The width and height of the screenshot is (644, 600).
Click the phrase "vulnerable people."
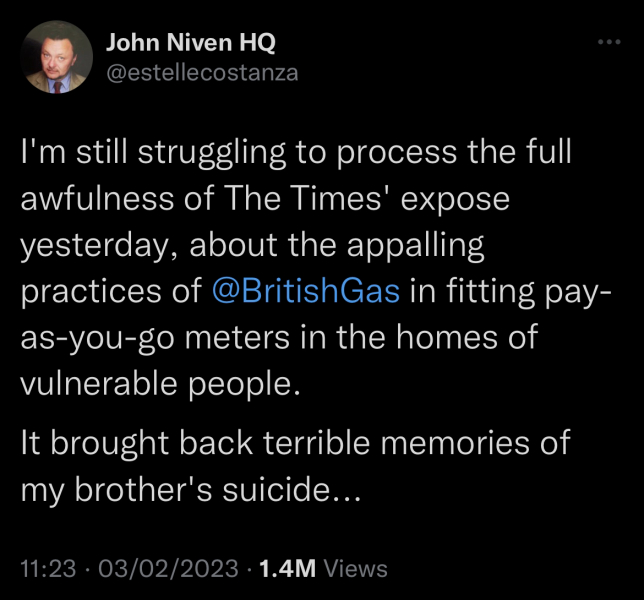click(159, 383)
